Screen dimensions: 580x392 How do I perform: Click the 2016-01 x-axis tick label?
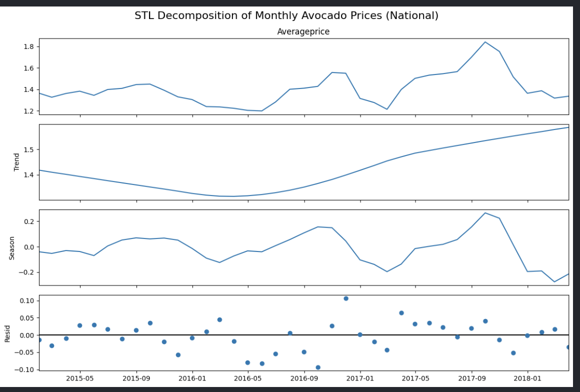tap(192, 378)
